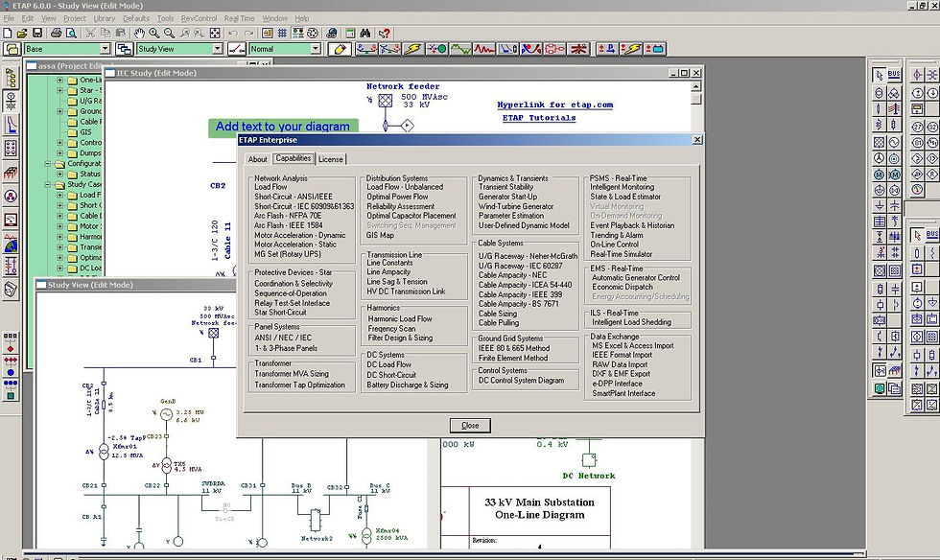The height and width of the screenshot is (560, 940).
Task: Open a project with the folder icon
Action: coord(22,34)
